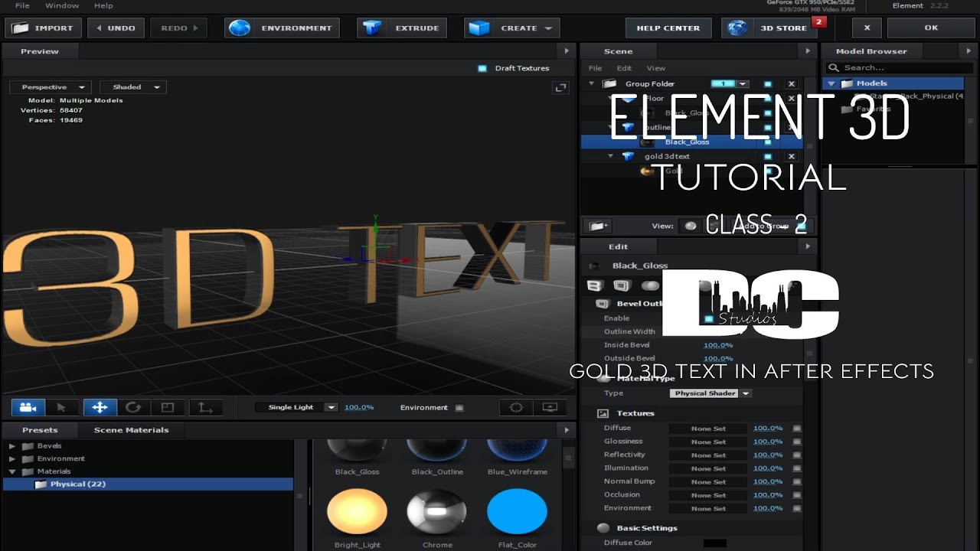Remove the Group Folder with its X
The image size is (980, 551).
[792, 84]
